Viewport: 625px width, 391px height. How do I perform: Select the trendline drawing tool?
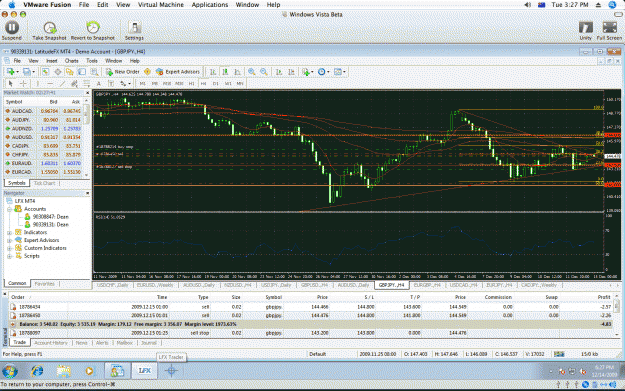(x=62, y=83)
